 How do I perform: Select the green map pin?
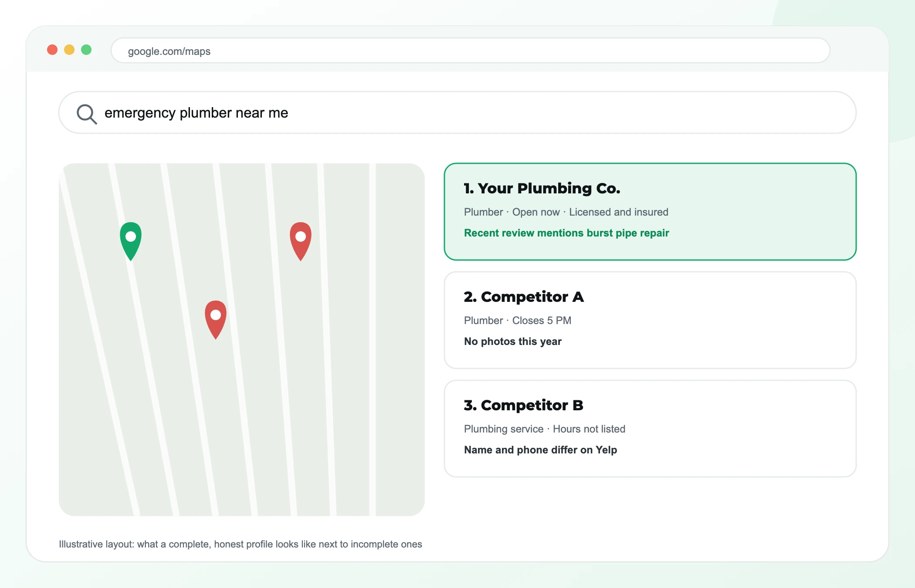pos(131,241)
